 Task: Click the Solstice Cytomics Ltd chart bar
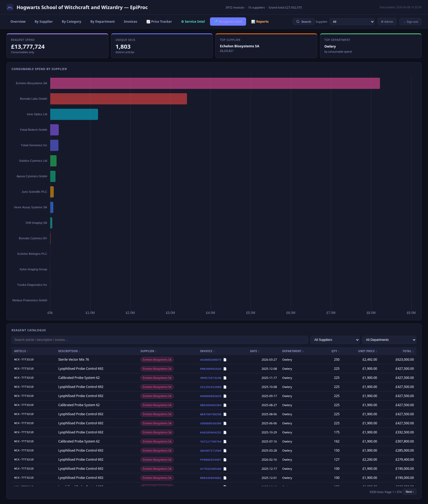click(x=53, y=161)
